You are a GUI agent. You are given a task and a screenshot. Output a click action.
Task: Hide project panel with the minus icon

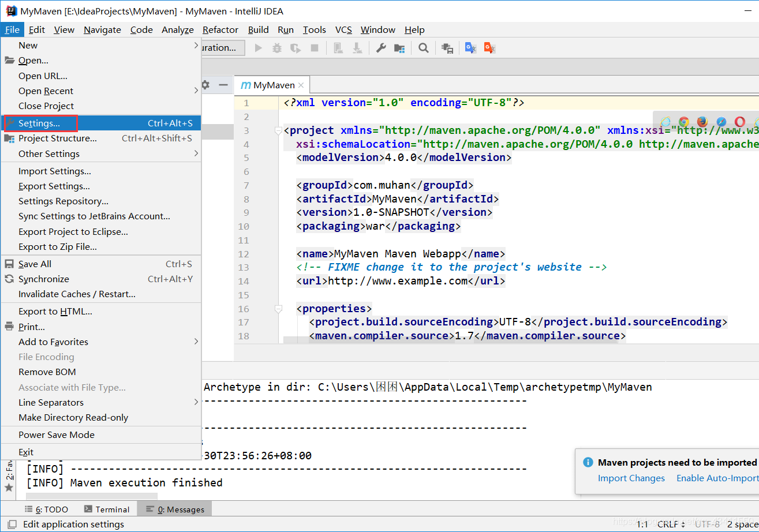(x=223, y=85)
